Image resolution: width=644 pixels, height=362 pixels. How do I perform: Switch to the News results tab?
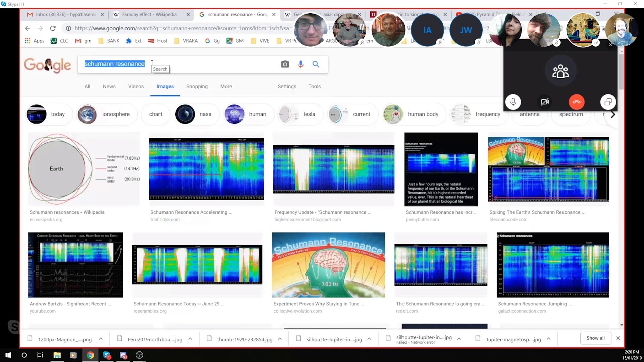pyautogui.click(x=109, y=87)
